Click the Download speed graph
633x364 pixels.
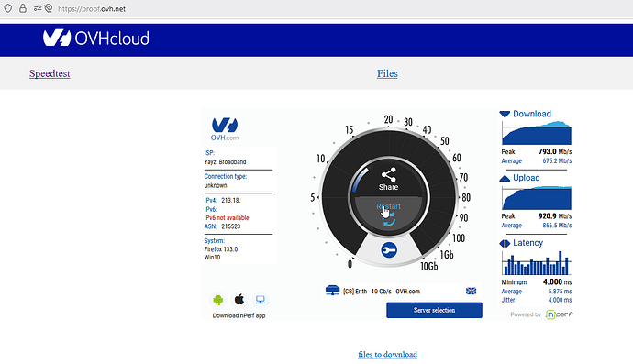(x=537, y=133)
